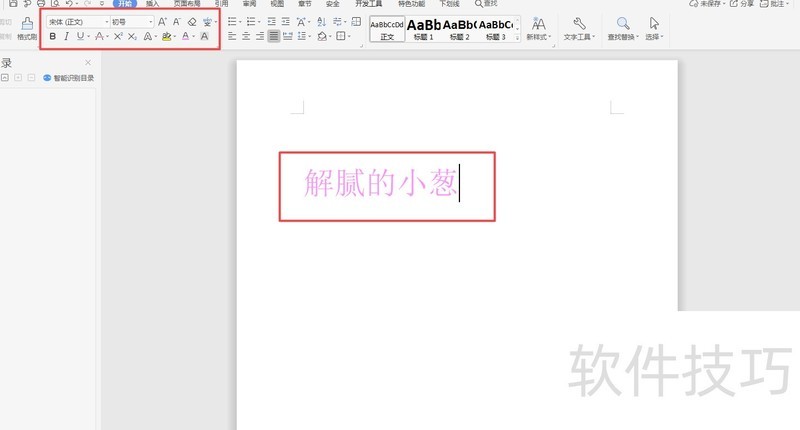Open 审阅 Review tab

[249, 4]
